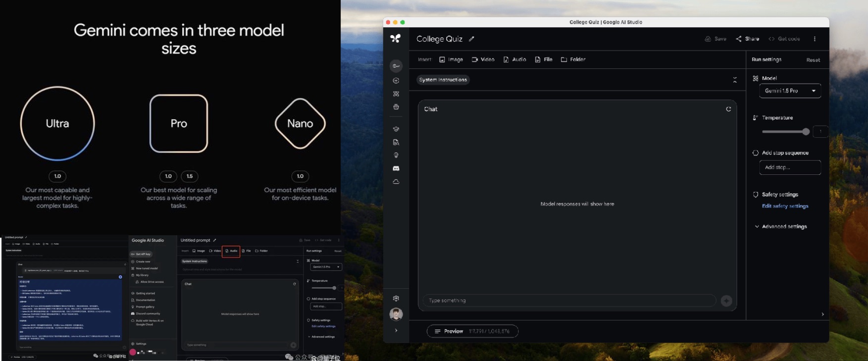Insert an Audio file from toolbar
The image size is (868, 361).
pyautogui.click(x=514, y=59)
